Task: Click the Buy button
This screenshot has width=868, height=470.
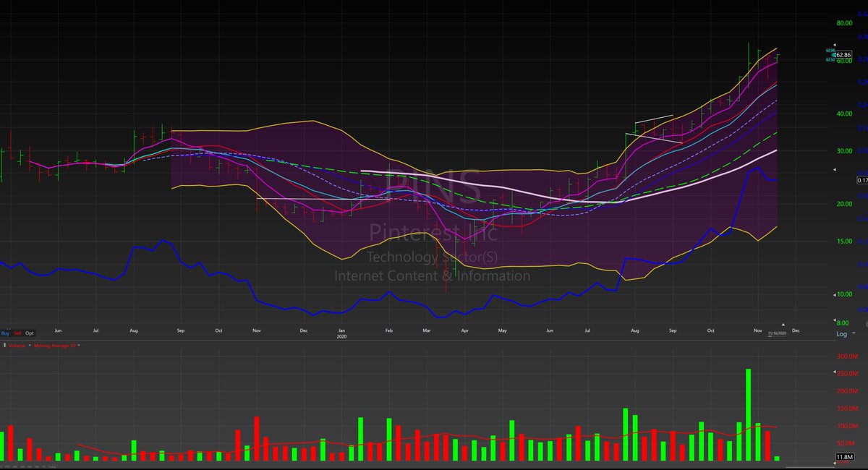Action: click(6, 333)
